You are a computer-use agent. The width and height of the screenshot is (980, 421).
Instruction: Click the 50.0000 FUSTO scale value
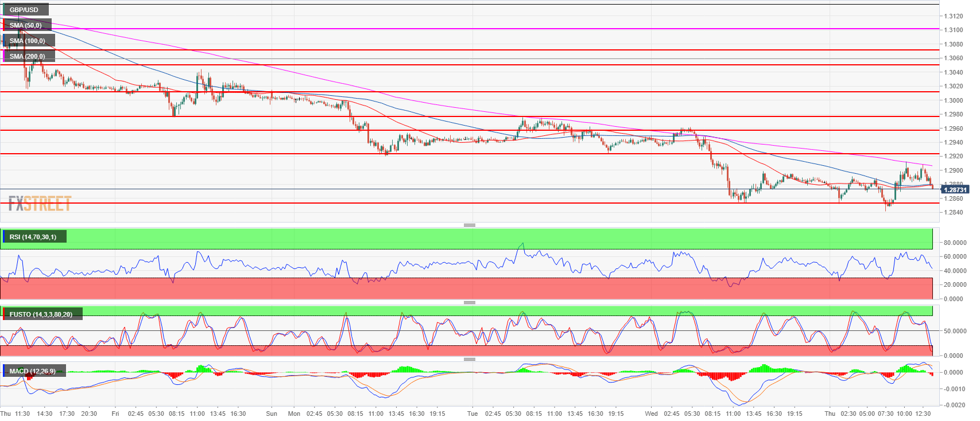click(x=955, y=331)
